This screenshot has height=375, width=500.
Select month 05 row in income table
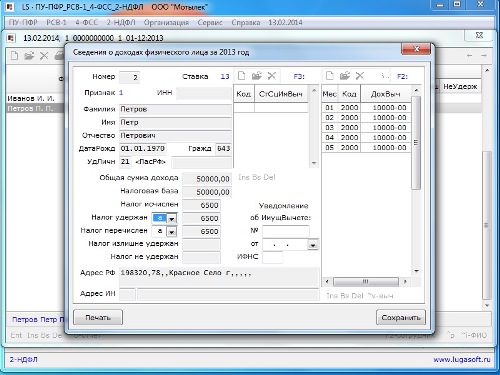tap(366, 148)
